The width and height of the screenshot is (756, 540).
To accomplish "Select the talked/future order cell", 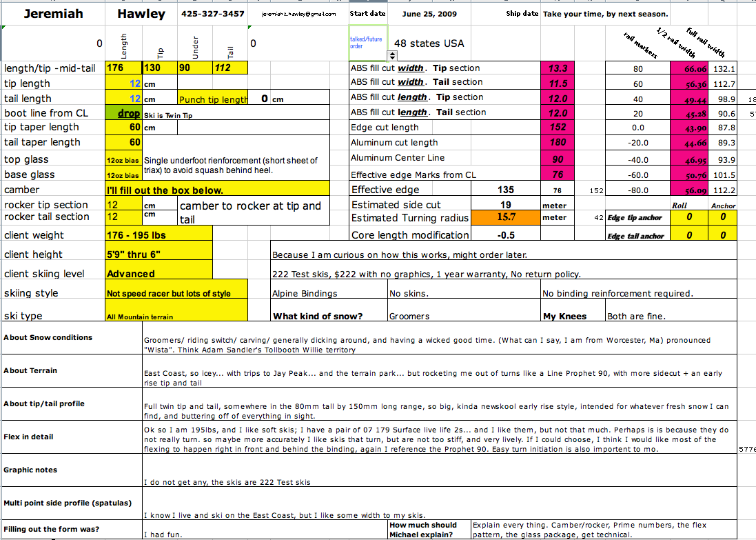I will (x=368, y=43).
